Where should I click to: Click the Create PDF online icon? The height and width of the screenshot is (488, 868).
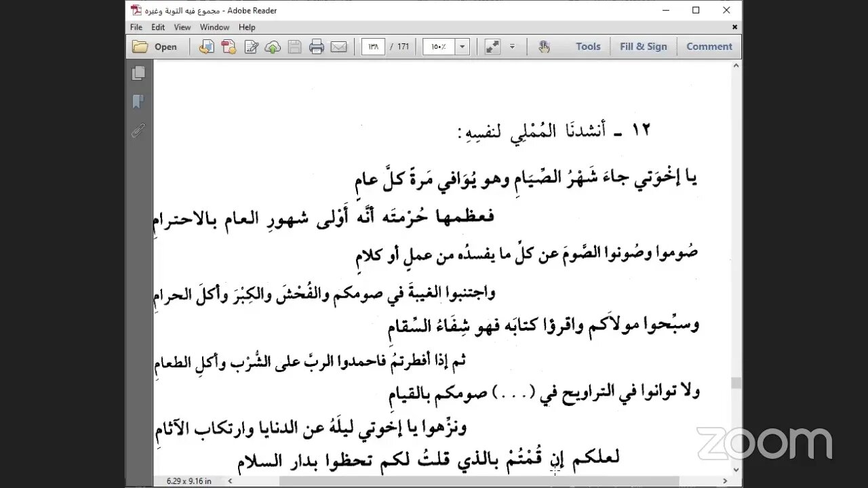click(x=229, y=47)
